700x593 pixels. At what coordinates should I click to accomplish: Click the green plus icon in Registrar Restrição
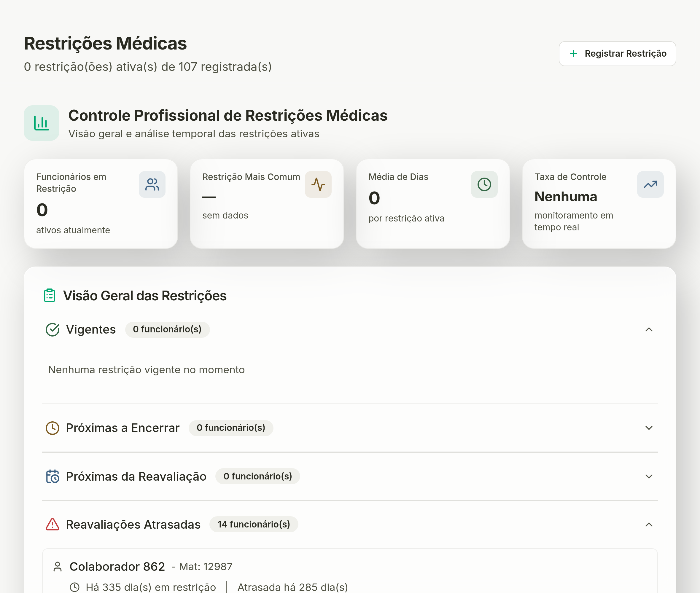(x=573, y=53)
